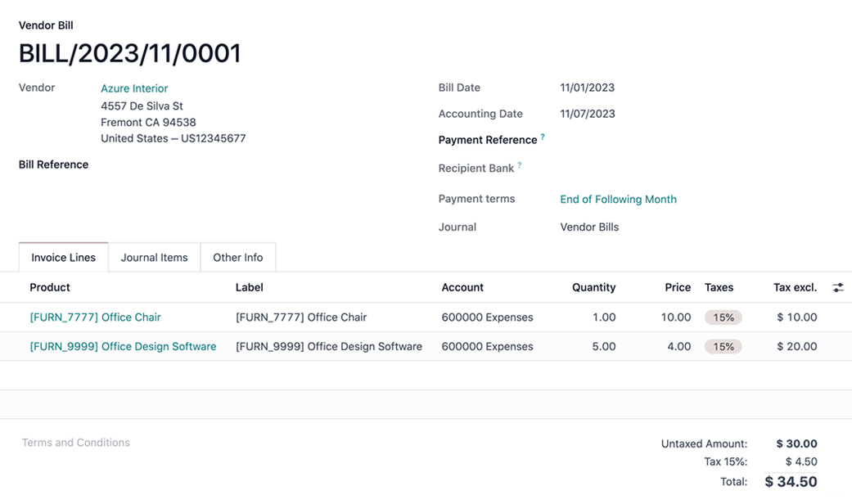
Task: Switch to the Journal Items tab
Action: pos(154,257)
